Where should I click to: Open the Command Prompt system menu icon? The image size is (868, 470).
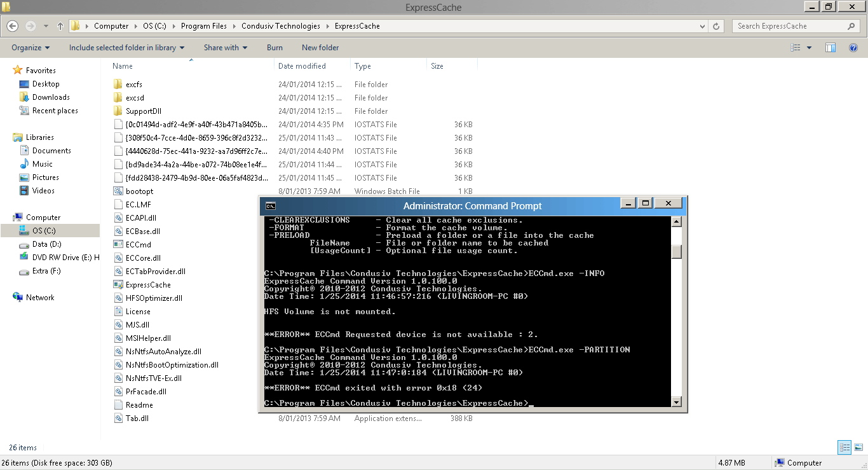coord(270,205)
